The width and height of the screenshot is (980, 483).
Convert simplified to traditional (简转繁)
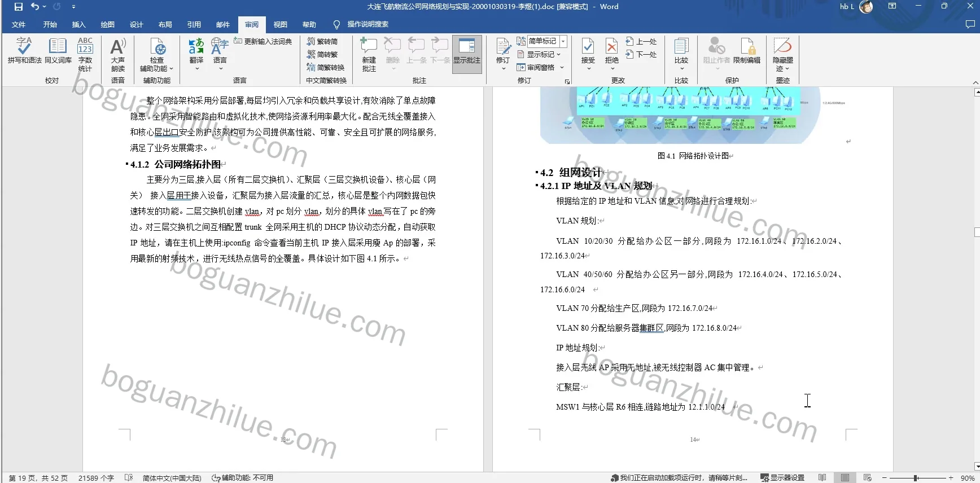[x=322, y=54]
